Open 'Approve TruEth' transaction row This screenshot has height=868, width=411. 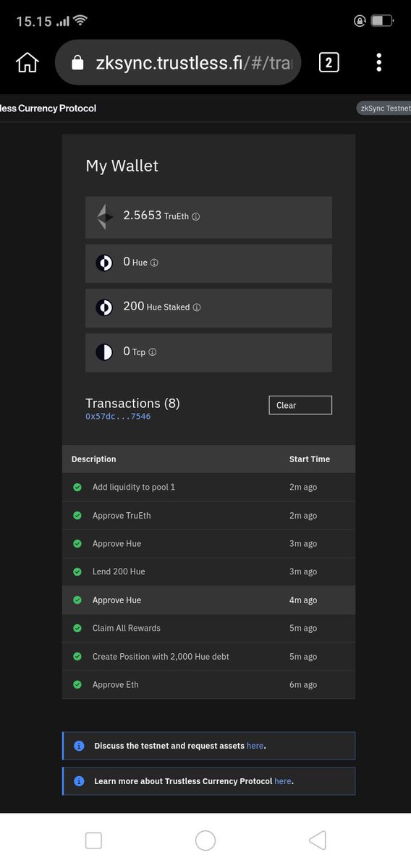208,516
